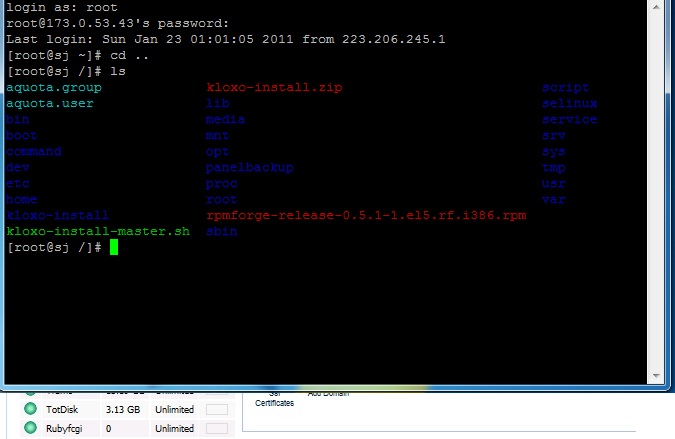Click the 'login as: root' line

[x=62, y=7]
